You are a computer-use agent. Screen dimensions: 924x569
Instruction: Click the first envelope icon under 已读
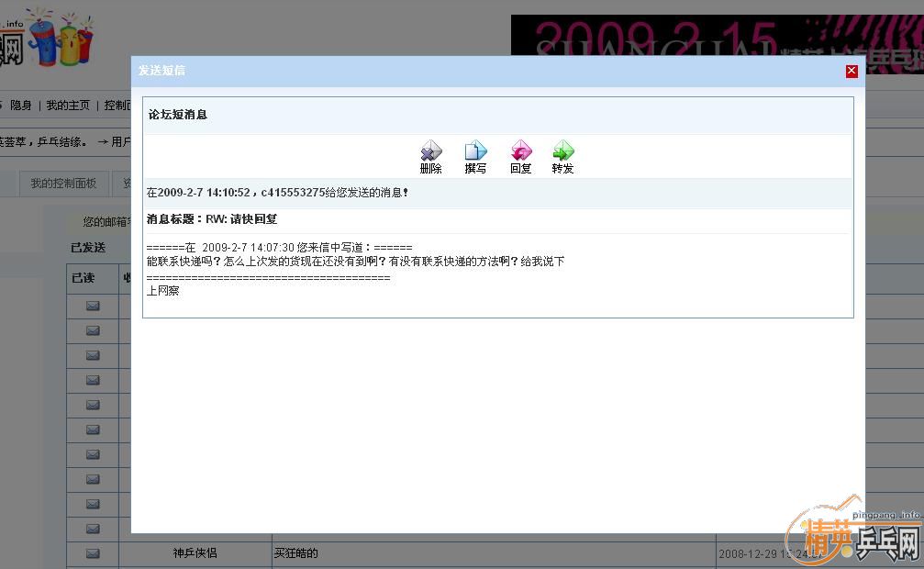[93, 306]
